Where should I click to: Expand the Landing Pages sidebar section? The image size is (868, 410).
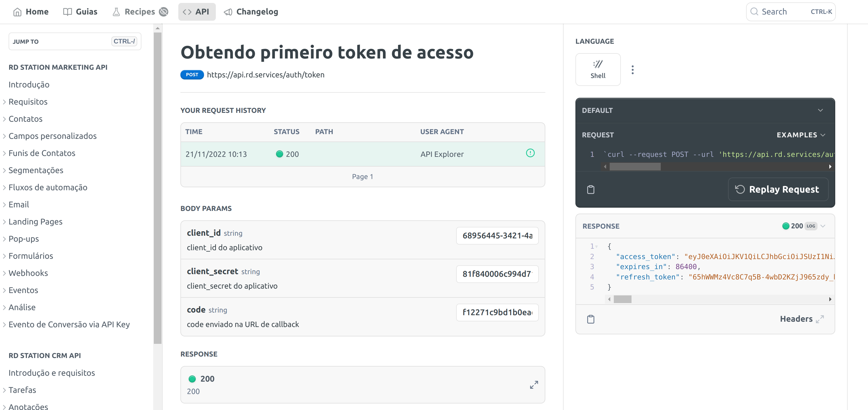coord(4,222)
